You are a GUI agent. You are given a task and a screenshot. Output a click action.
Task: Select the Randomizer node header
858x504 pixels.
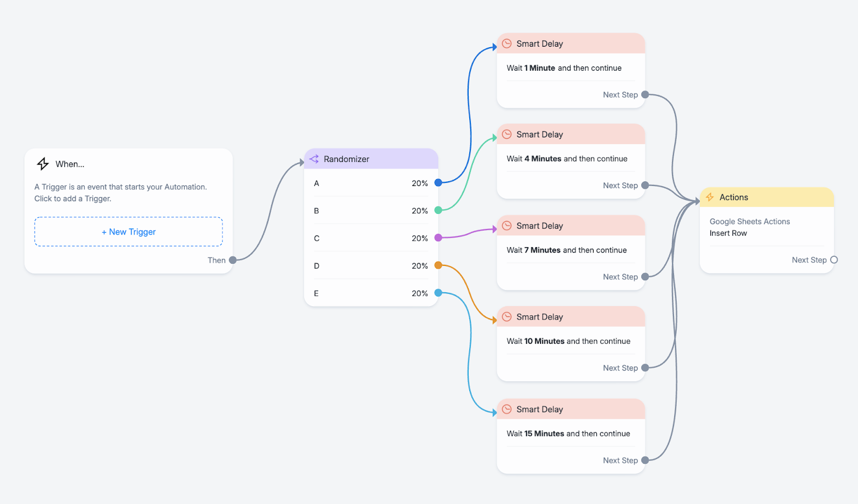pos(371,159)
